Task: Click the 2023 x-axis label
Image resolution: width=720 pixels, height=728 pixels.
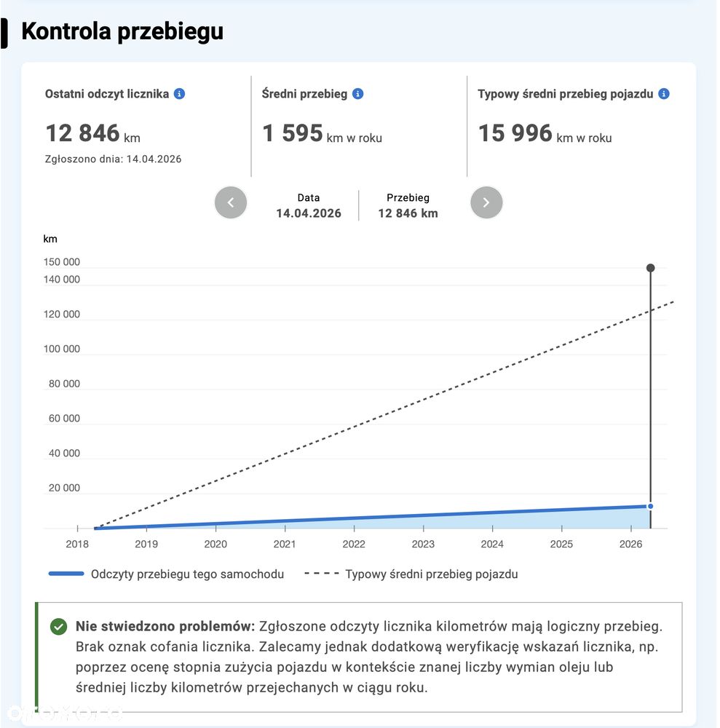Action: tap(423, 544)
